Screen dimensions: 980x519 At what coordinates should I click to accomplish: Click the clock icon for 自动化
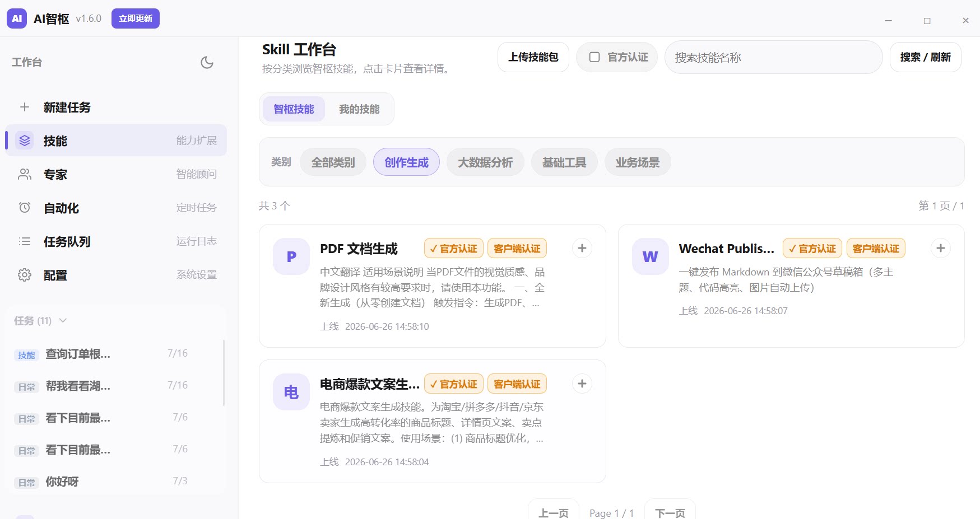pos(25,208)
